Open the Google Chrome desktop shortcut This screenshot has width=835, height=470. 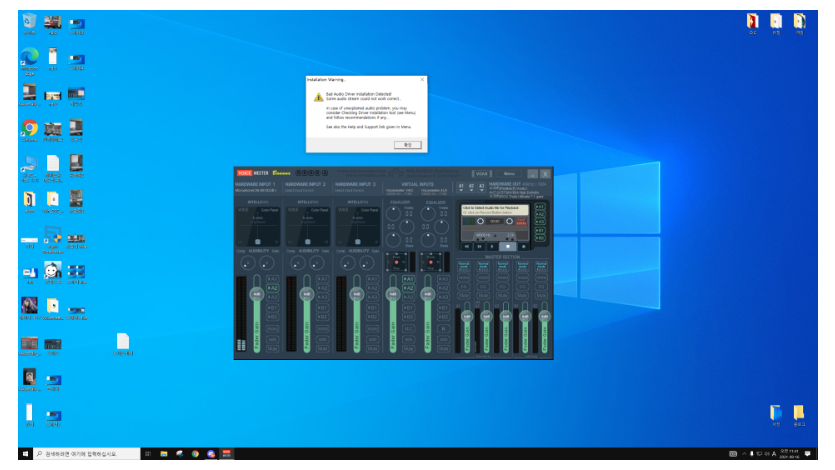pos(30,130)
